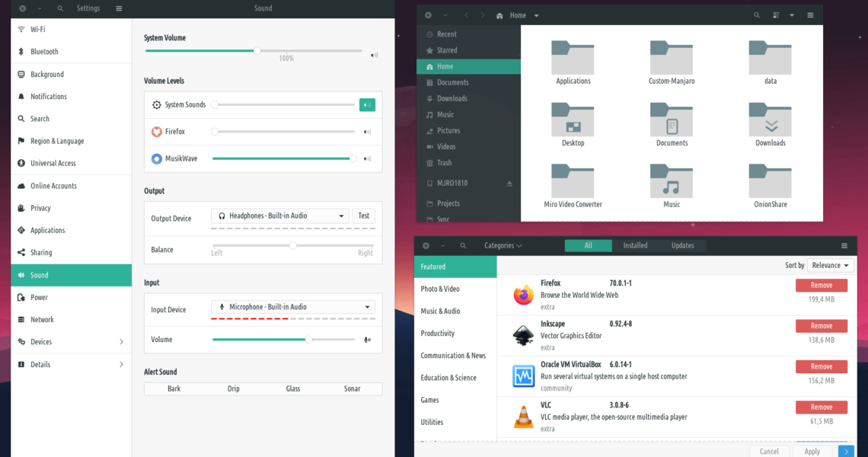Open the Output Device dropdown
Viewport: 868px width, 457px height.
pos(279,216)
